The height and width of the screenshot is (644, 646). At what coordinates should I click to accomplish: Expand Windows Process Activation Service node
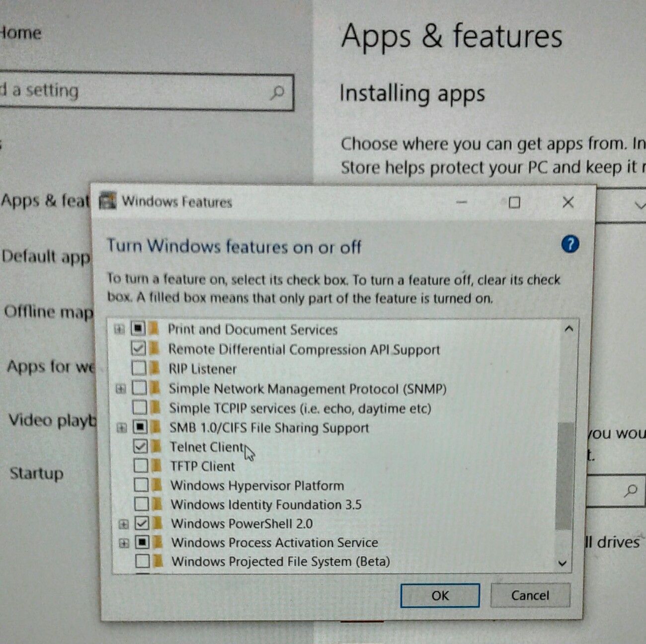coord(124,543)
